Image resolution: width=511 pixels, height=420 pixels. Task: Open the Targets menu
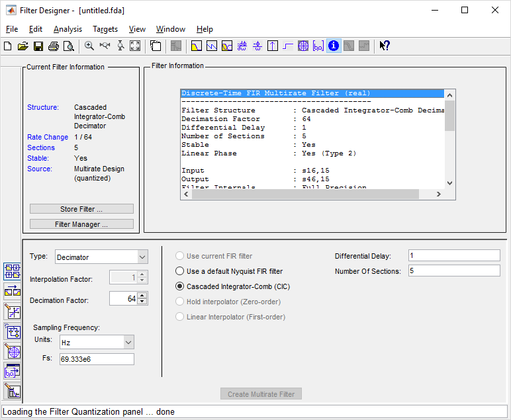pos(105,29)
